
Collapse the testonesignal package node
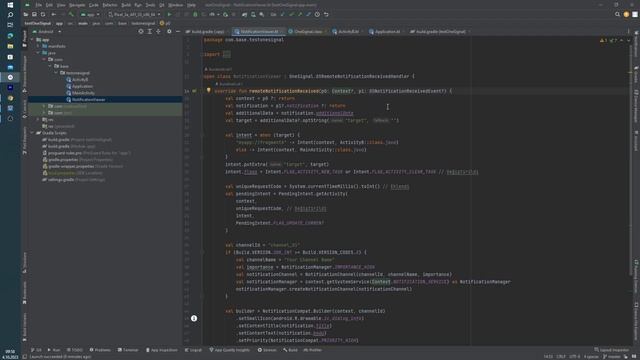point(56,73)
